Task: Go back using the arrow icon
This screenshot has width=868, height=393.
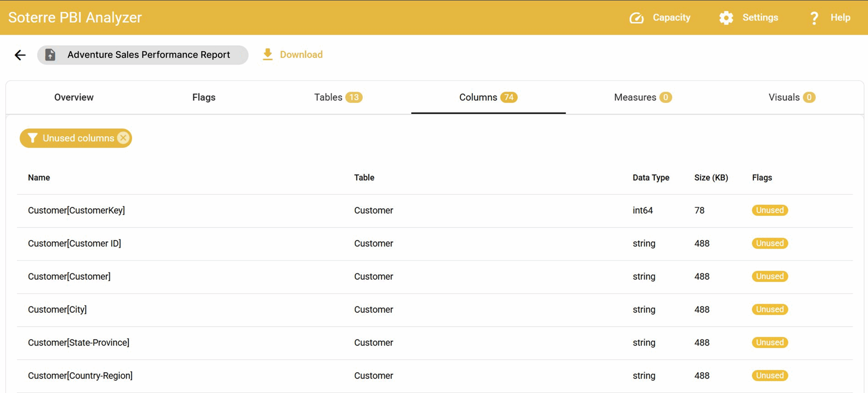Action: point(20,55)
